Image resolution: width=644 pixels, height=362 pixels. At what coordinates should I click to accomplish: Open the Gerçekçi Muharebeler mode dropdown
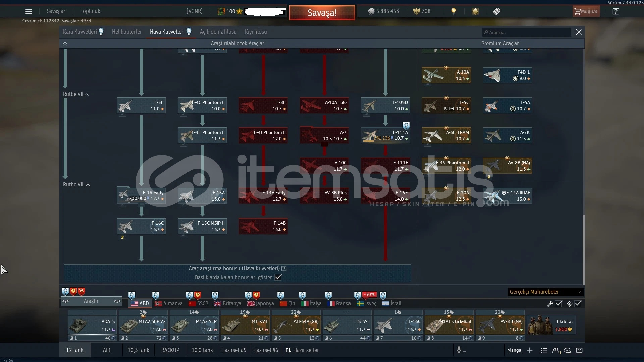coord(545,292)
